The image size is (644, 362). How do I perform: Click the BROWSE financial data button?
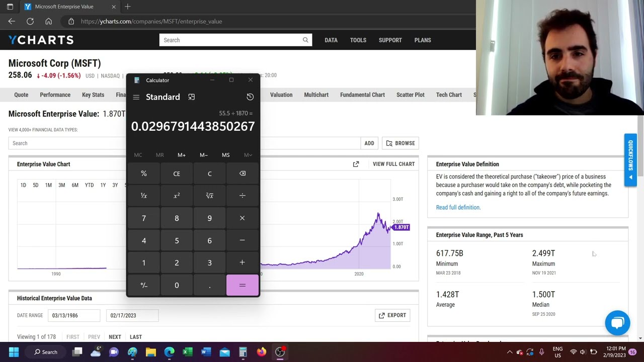400,143
